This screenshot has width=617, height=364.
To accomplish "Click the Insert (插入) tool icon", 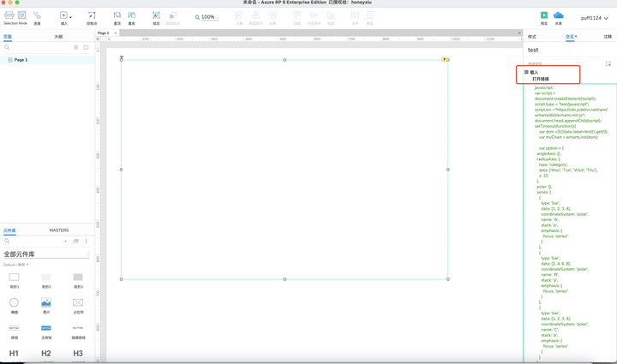I will (x=63, y=15).
